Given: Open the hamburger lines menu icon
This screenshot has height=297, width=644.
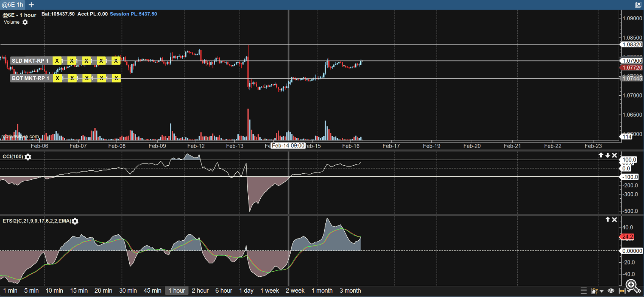Looking at the screenshot, I should click(583, 291).
